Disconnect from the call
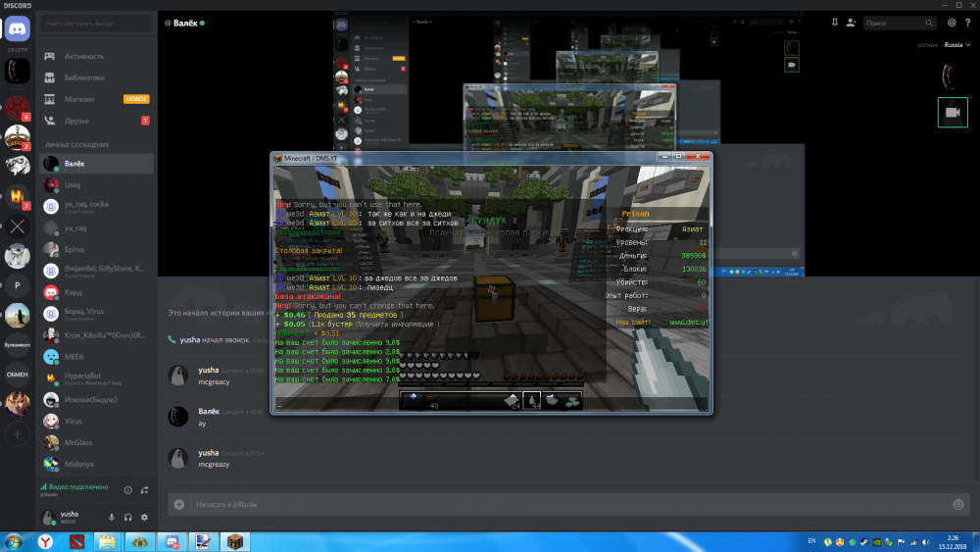The image size is (980, 552). point(144,489)
